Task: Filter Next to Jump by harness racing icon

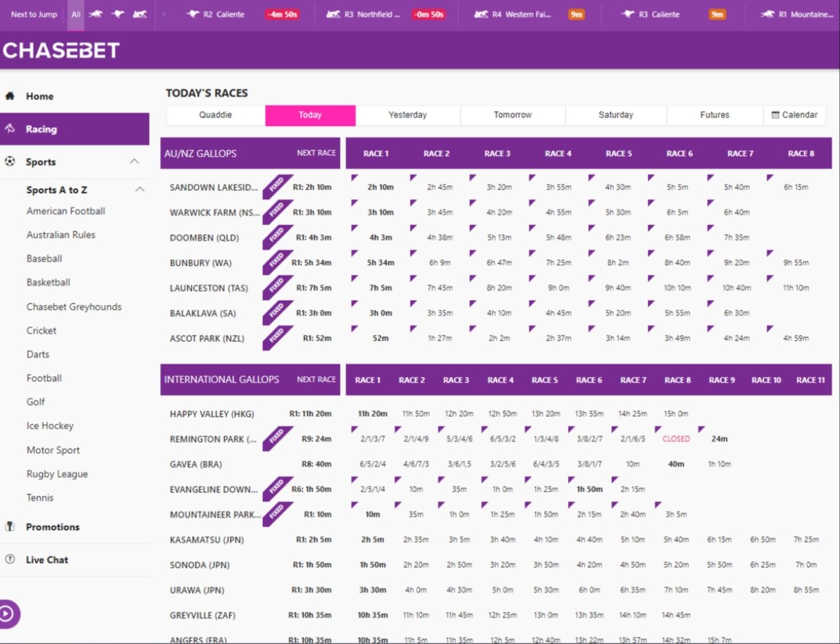Action: pyautogui.click(x=139, y=14)
